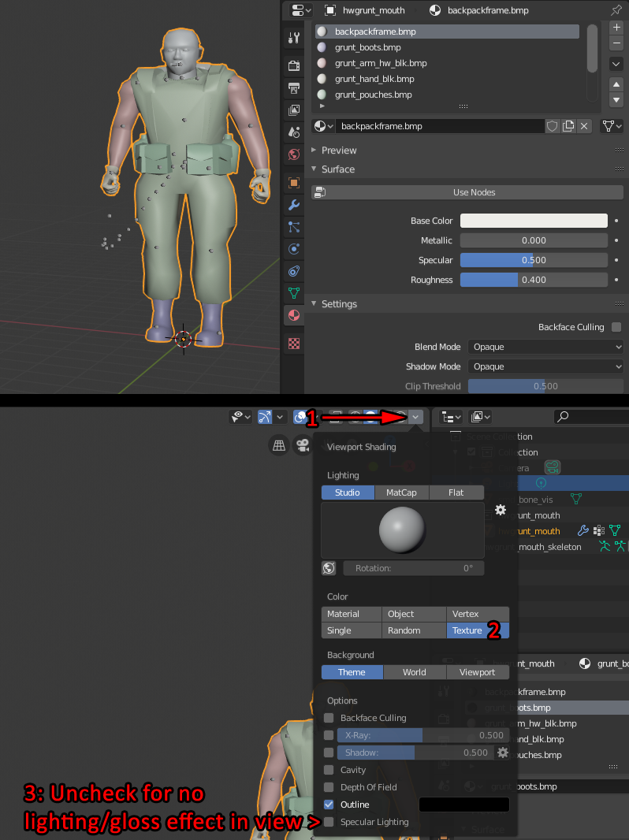Open the Blend Mode dropdown
629x840 pixels.
click(x=545, y=347)
